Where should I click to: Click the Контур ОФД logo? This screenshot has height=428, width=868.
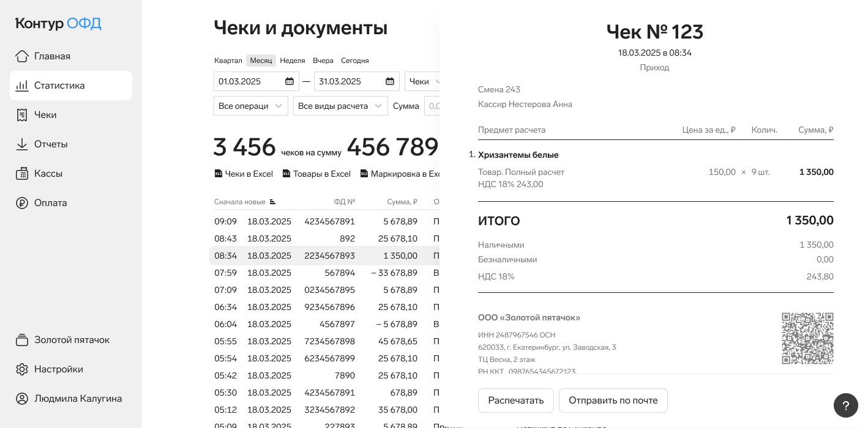point(58,24)
